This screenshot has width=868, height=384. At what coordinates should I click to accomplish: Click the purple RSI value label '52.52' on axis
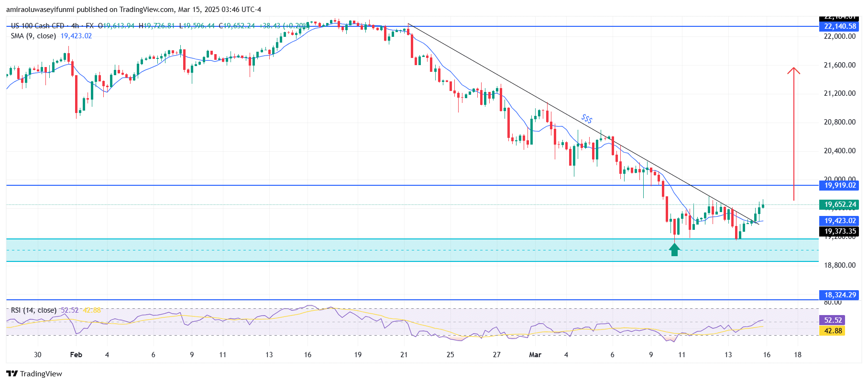pos(832,320)
